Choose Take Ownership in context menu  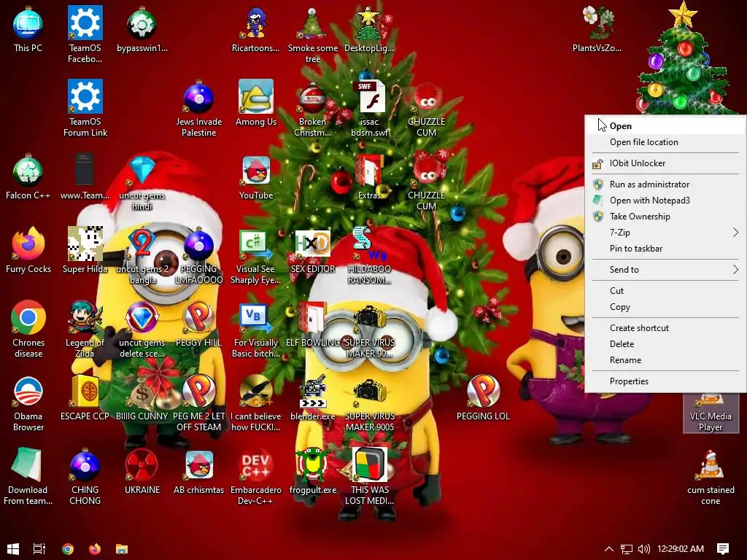coord(665,216)
